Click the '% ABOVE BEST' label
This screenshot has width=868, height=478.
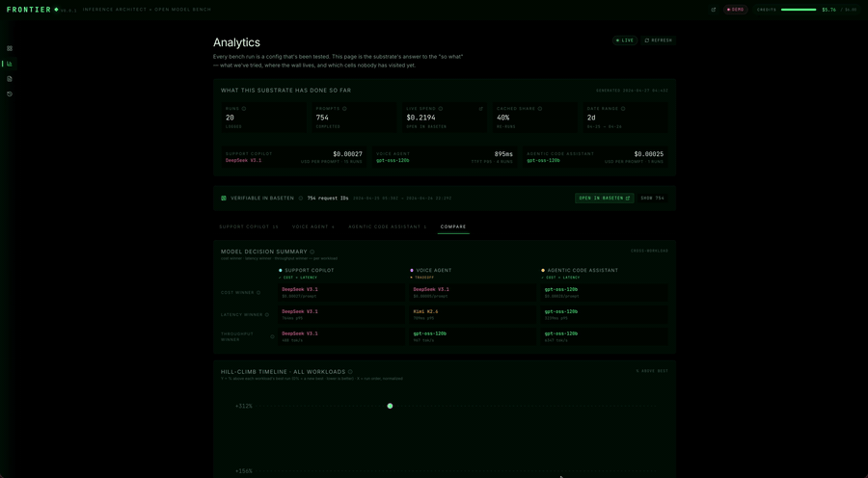point(652,371)
